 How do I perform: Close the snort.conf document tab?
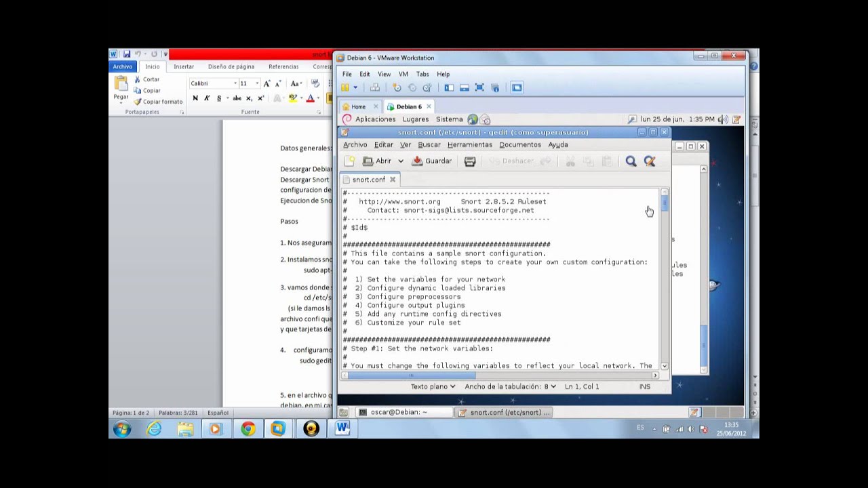tap(392, 180)
